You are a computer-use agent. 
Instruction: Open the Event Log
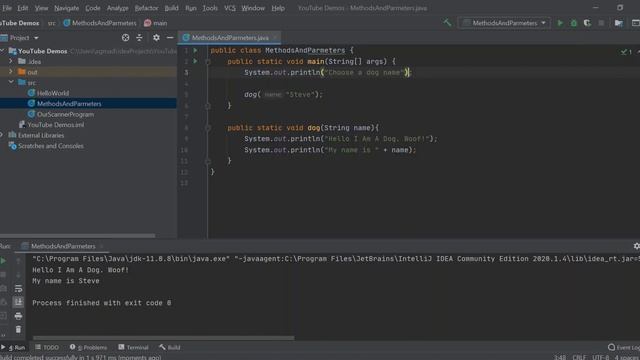point(624,347)
